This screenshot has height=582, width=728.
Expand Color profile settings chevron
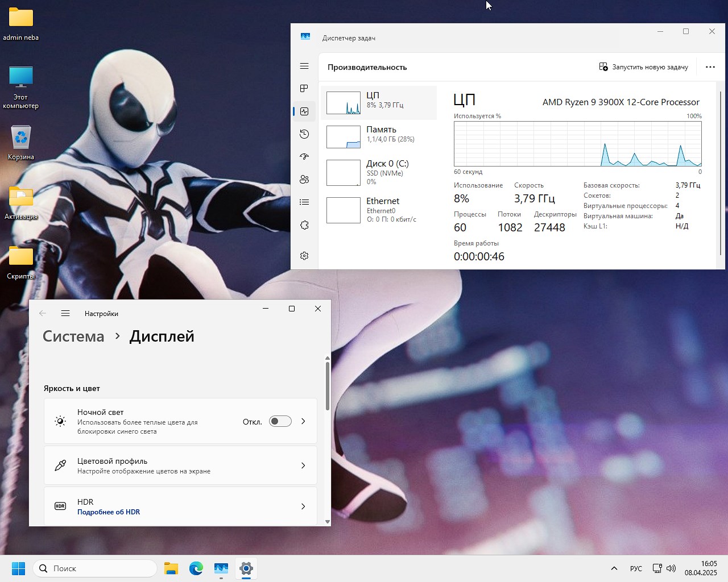tap(303, 465)
